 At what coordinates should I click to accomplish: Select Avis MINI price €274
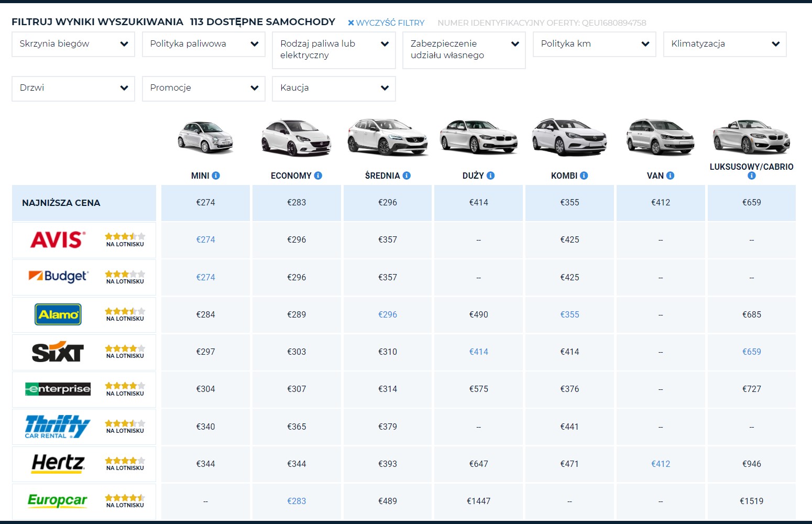tap(205, 240)
